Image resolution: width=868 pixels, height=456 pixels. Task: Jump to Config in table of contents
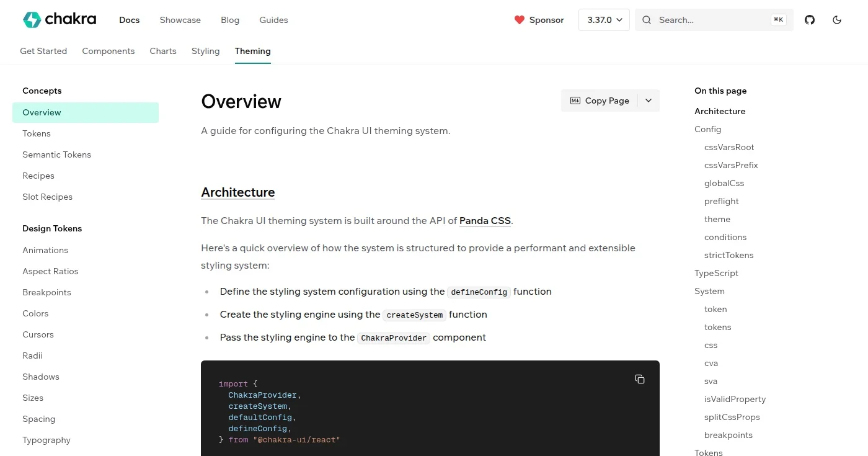coord(707,129)
